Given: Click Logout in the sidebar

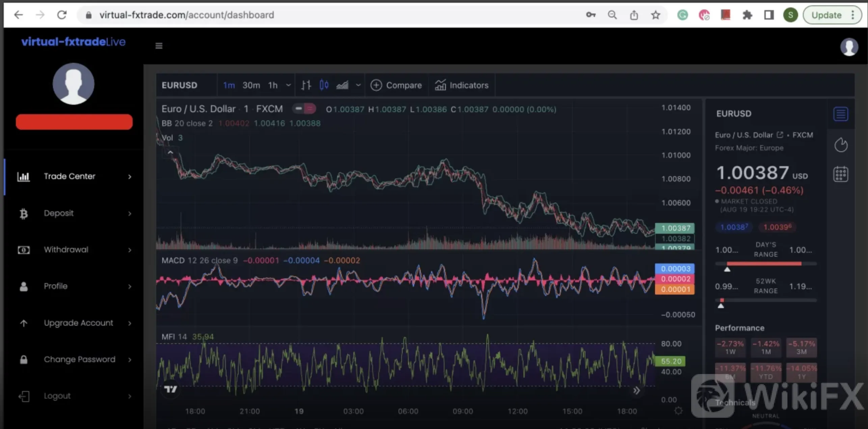Looking at the screenshot, I should click(74, 396).
